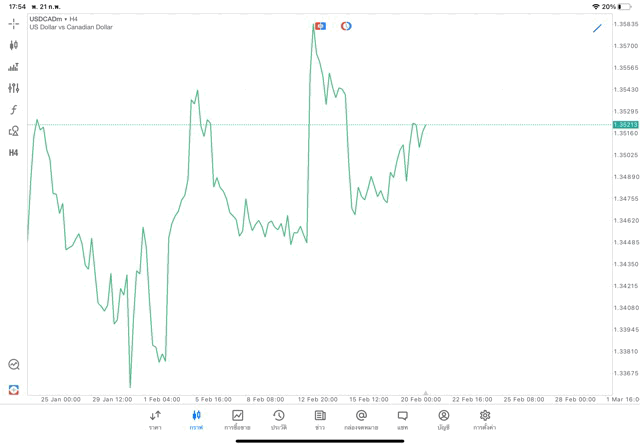Open the ข่าว (News) tab

click(320, 420)
